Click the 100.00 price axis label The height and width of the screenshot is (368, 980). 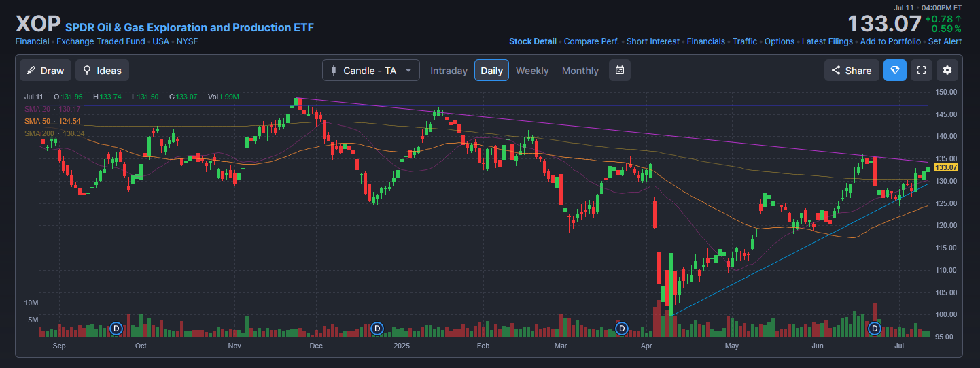click(946, 314)
